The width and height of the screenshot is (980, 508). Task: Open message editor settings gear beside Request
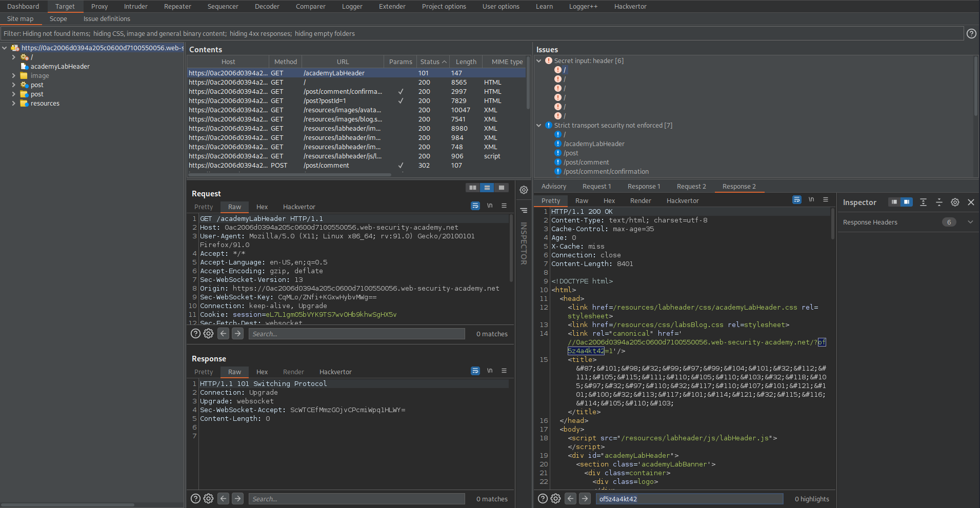(x=524, y=190)
